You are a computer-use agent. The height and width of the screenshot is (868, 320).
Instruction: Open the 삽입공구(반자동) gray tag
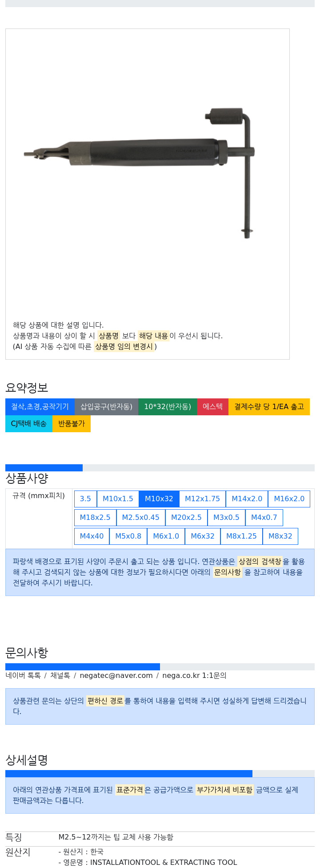point(106,407)
